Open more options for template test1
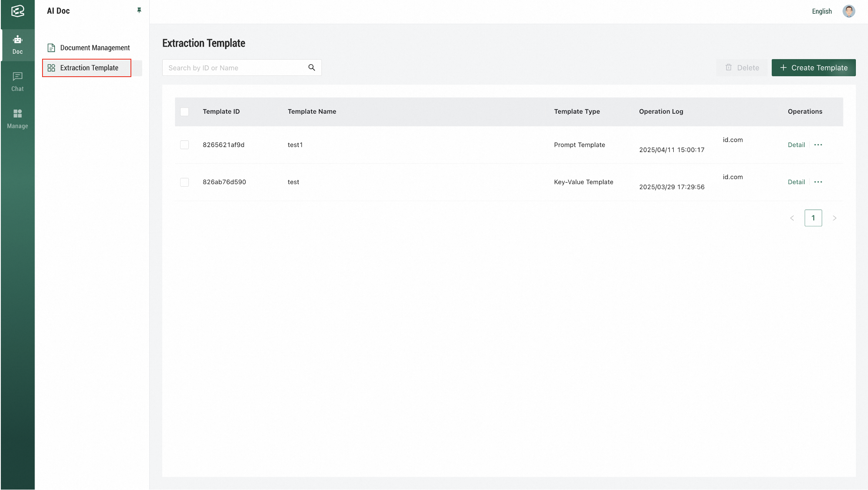This screenshot has height=490, width=868. pyautogui.click(x=818, y=145)
